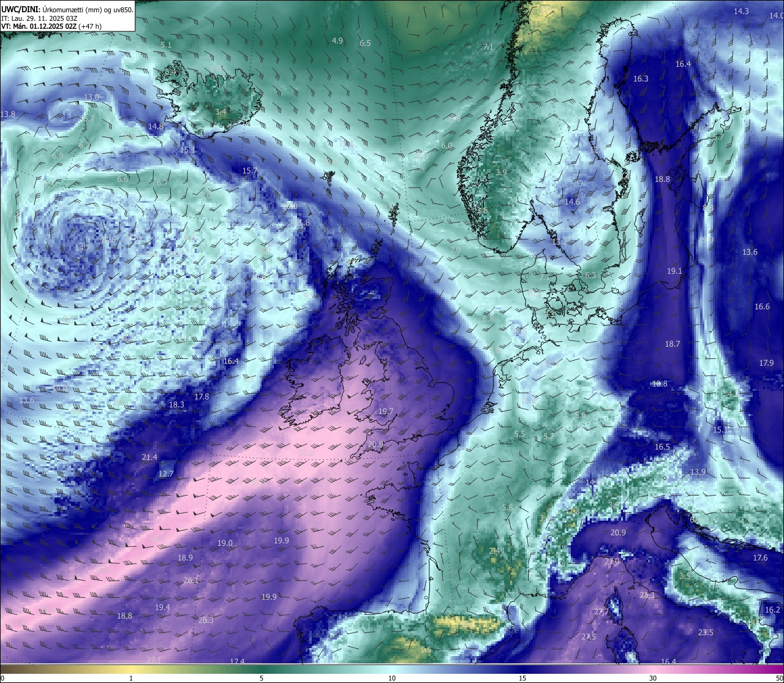
Task: Click the 6.3 value over Denmark
Action: click(590, 276)
